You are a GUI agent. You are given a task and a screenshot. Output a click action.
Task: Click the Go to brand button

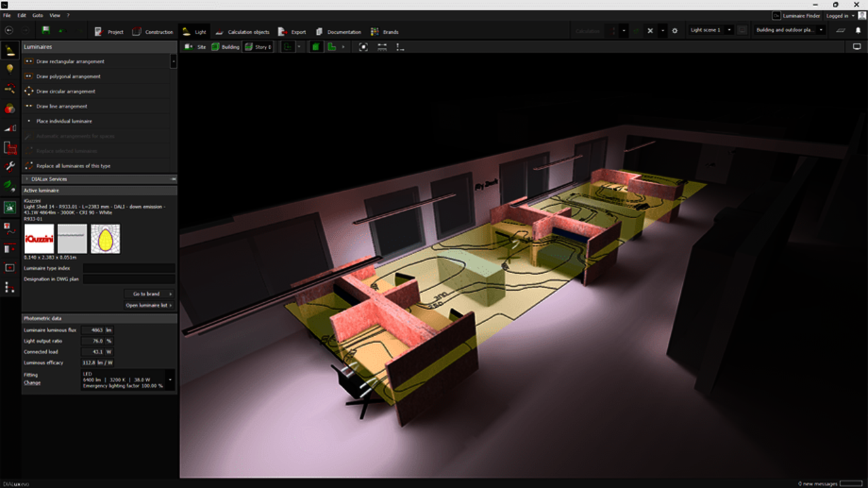(149, 294)
